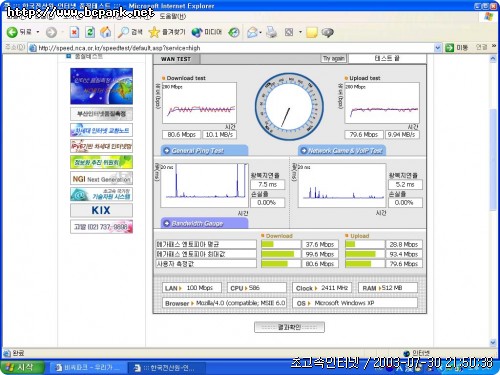The height and width of the screenshot is (375, 500).
Task: Open the high-speed technical support system banner
Action: click(101, 194)
